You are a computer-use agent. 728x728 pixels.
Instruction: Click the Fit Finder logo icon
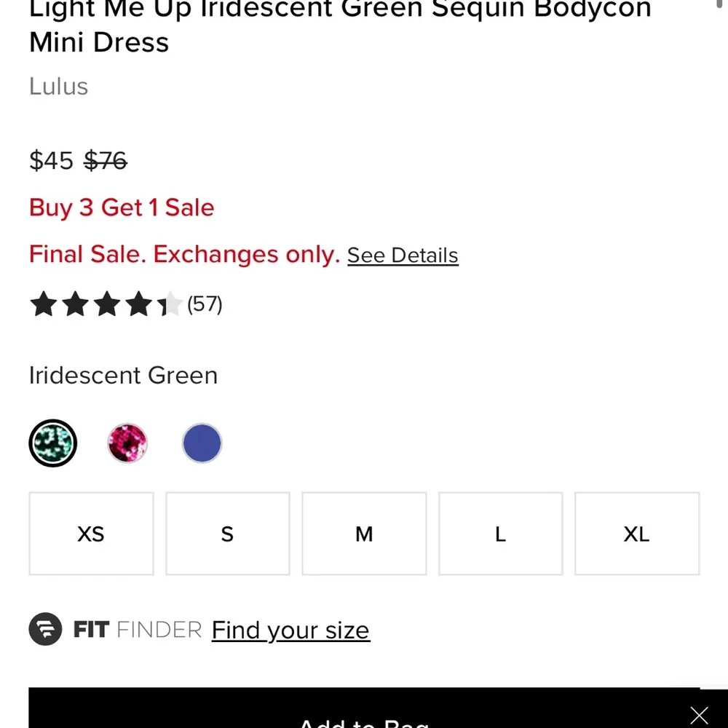[x=44, y=629]
